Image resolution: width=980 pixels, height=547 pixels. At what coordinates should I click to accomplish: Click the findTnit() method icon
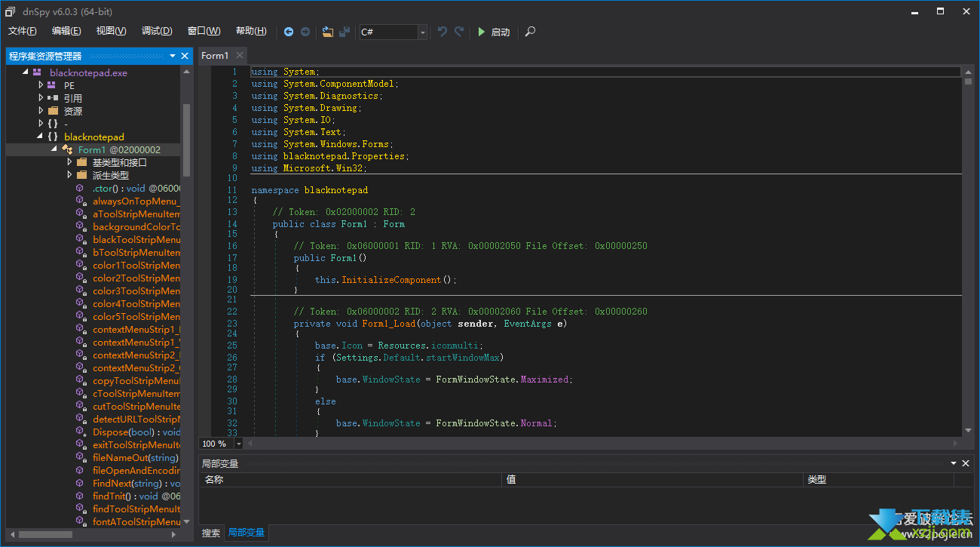[x=80, y=496]
